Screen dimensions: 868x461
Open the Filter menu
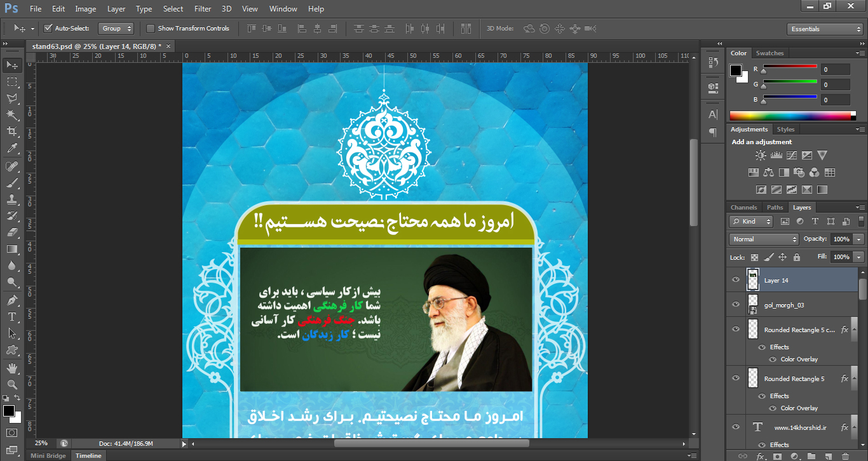tap(203, 9)
